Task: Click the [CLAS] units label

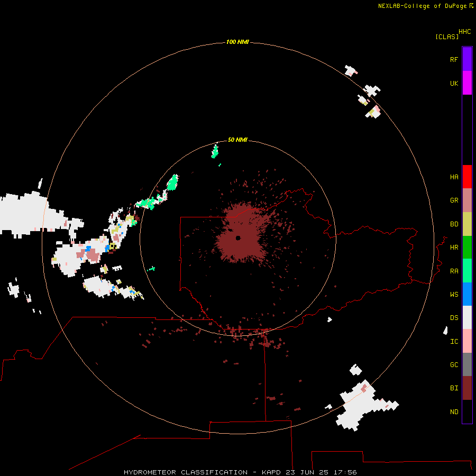Action: click(447, 36)
